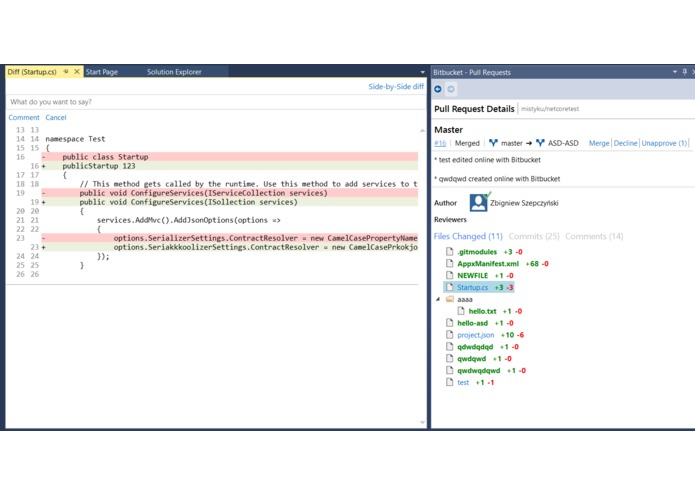Pin the Bitbucket Pull Requests panel
This screenshot has height=494, width=695.
click(684, 72)
